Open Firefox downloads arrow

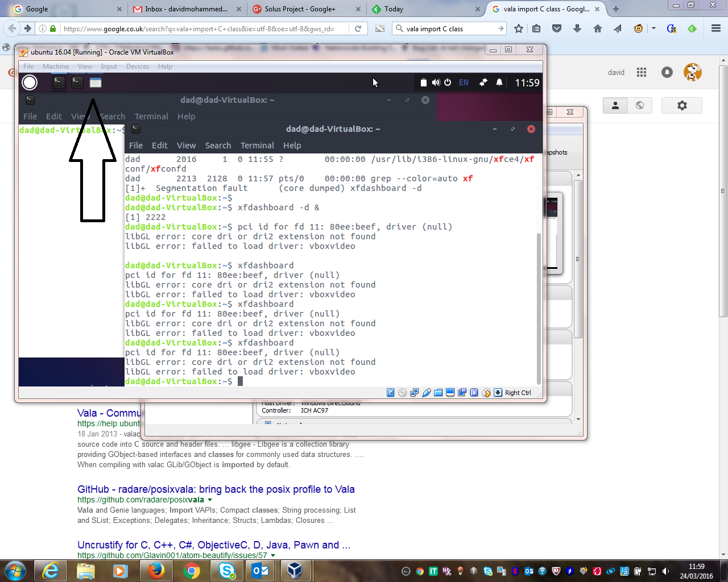pyautogui.click(x=577, y=28)
